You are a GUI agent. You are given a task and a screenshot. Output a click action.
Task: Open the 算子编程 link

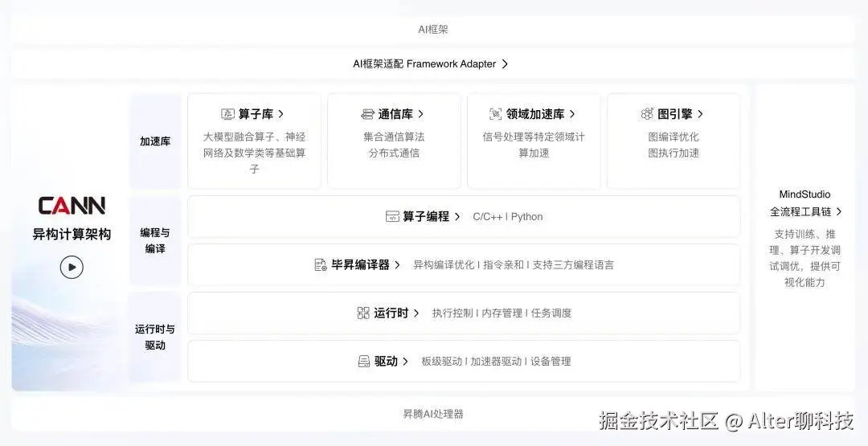(426, 216)
